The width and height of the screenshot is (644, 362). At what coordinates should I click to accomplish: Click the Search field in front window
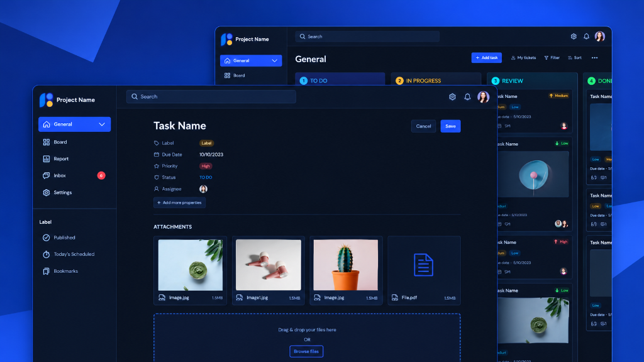click(211, 97)
